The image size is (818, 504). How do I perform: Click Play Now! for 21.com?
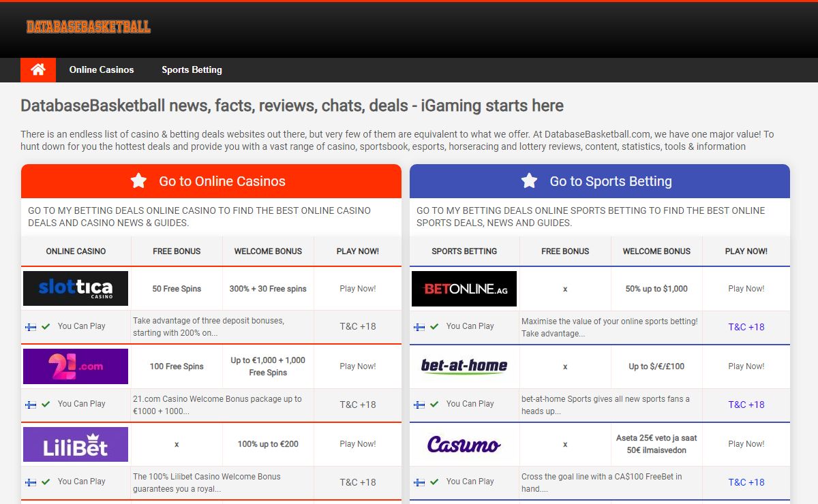point(358,366)
